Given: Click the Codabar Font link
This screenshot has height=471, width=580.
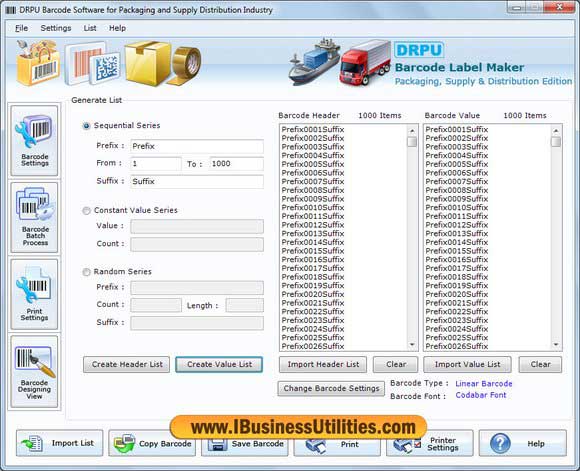Looking at the screenshot, I should tap(481, 395).
